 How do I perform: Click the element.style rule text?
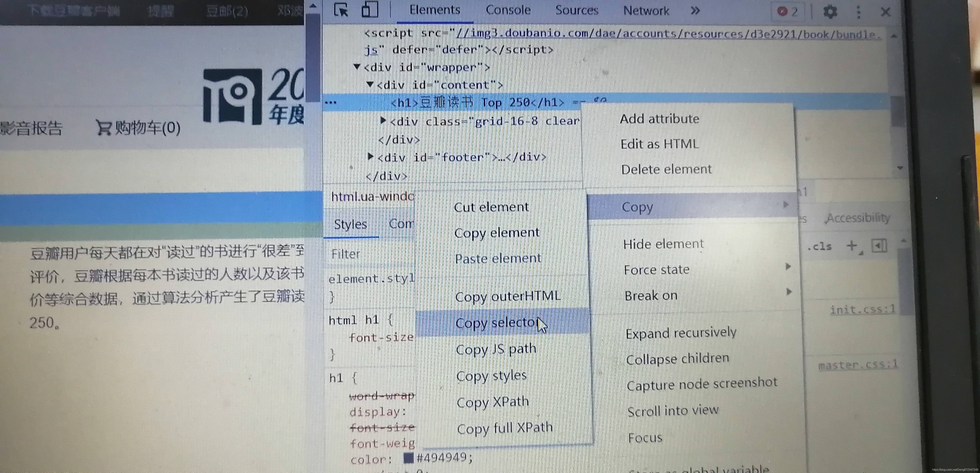pos(371,279)
